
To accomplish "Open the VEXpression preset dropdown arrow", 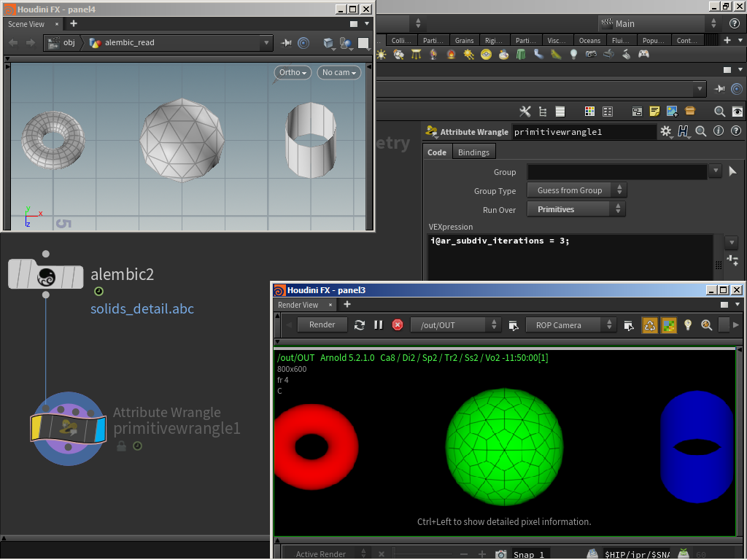I will (732, 242).
